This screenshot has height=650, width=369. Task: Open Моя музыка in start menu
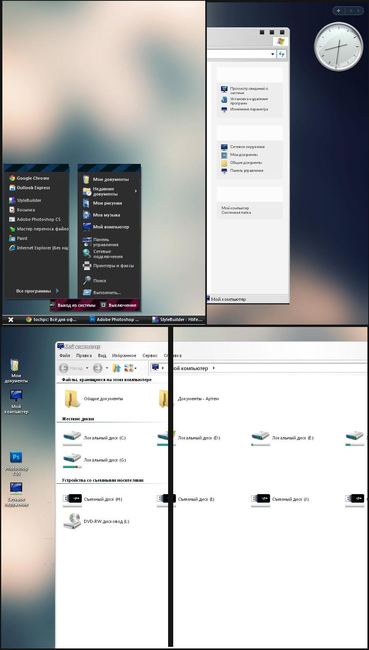tap(102, 215)
